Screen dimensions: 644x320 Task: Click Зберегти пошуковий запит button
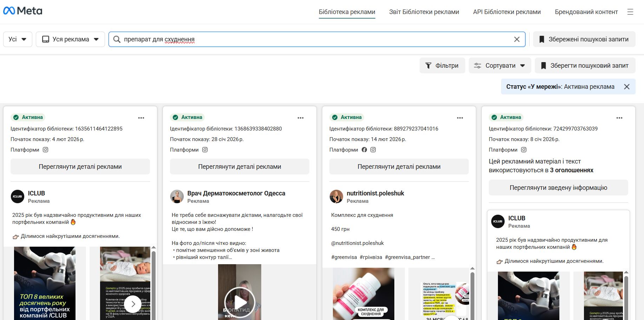[x=585, y=66]
